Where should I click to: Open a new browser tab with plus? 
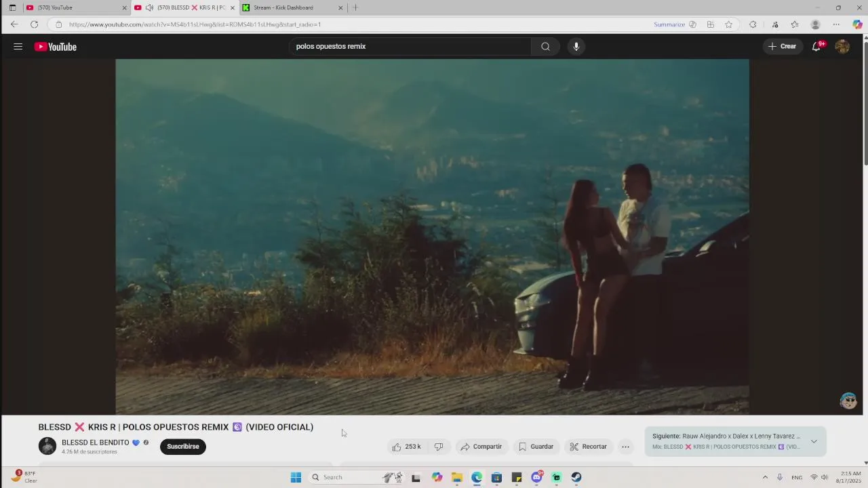(x=355, y=7)
